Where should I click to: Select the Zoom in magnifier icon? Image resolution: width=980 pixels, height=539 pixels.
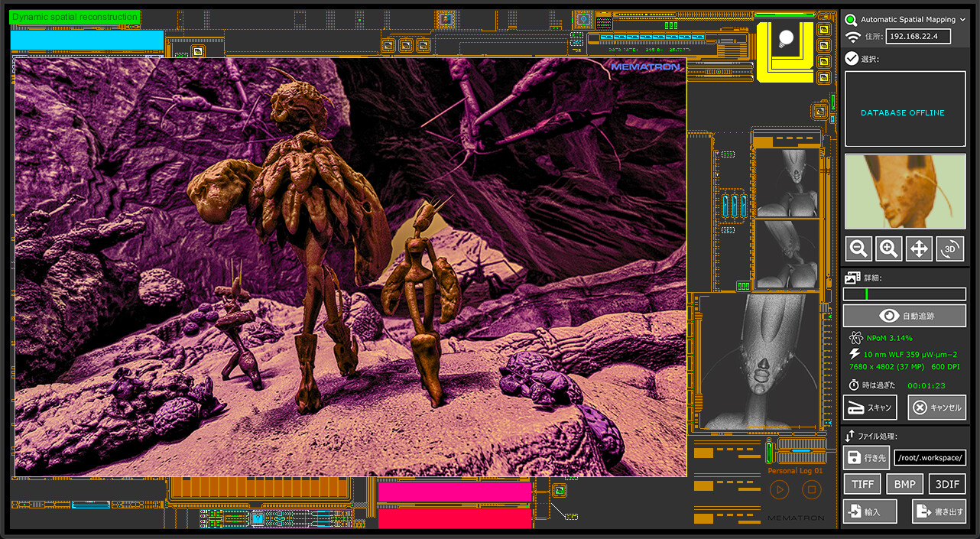[888, 248]
